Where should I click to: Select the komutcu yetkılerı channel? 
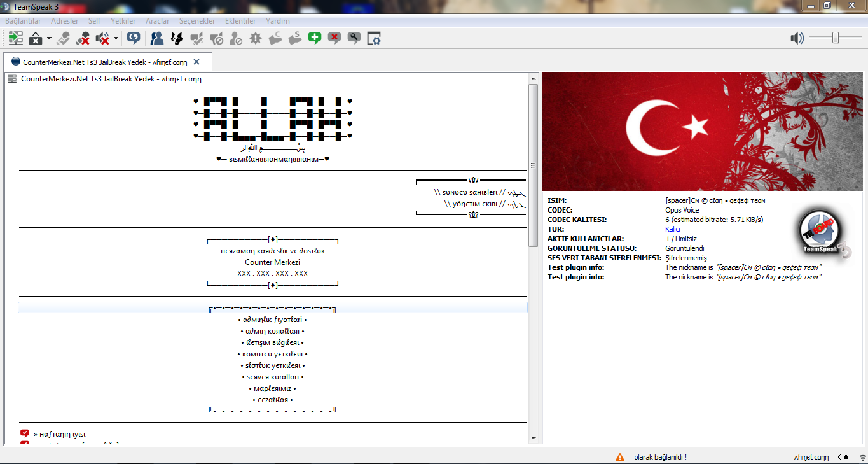click(273, 354)
